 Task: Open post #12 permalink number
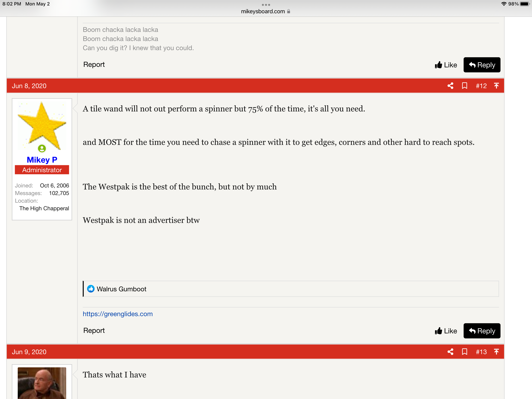tap(481, 86)
